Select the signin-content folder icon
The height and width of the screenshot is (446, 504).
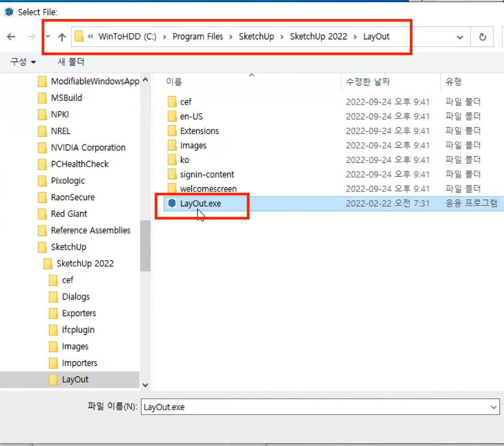[172, 174]
